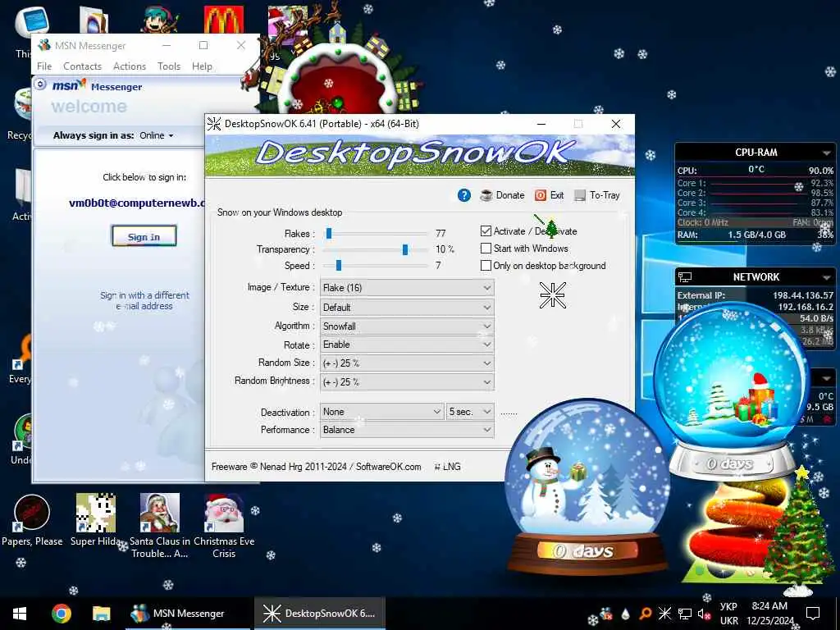Toggle the Activate / Deactivate checkbox
840x630 pixels.
pos(486,231)
